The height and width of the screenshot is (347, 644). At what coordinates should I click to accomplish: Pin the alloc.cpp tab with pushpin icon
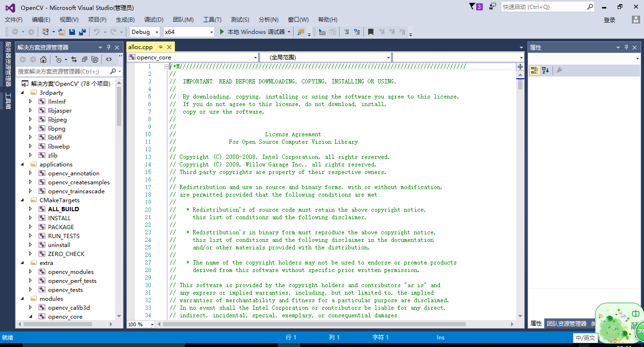[x=160, y=47]
